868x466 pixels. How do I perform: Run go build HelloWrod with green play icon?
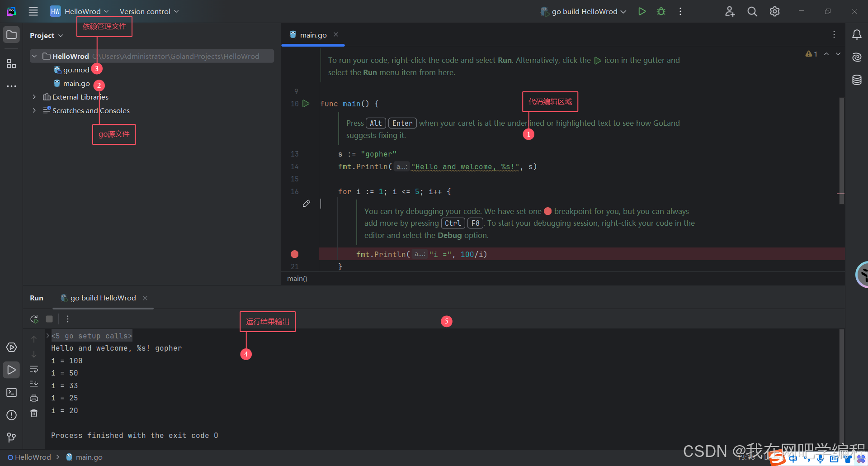coord(642,11)
